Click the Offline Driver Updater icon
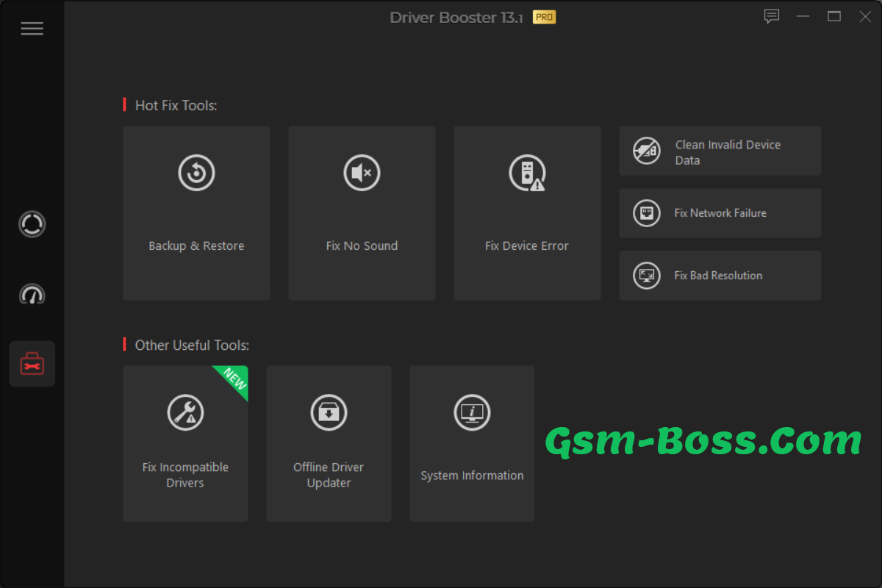The width and height of the screenshot is (882, 588). (329, 412)
